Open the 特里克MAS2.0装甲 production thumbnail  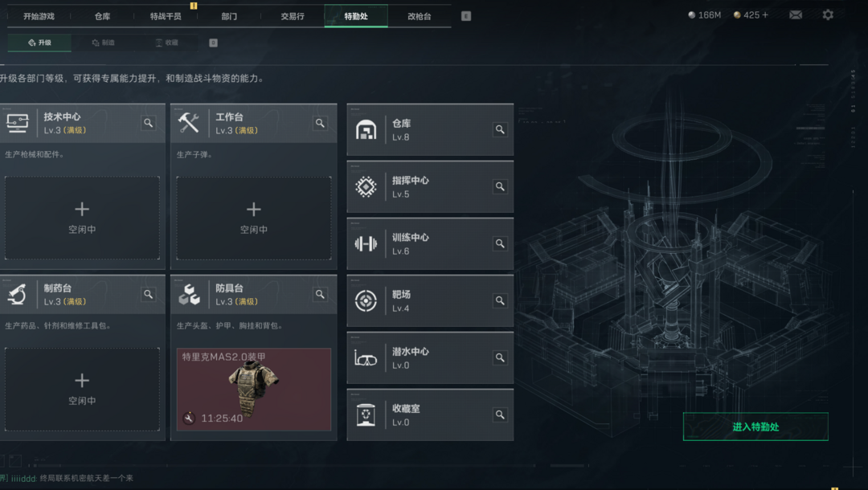253,390
